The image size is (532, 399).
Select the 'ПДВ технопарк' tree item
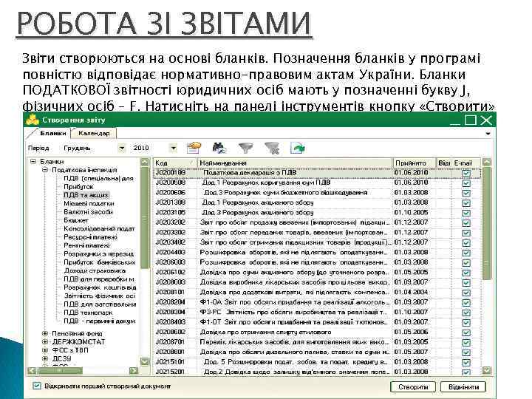point(88,312)
